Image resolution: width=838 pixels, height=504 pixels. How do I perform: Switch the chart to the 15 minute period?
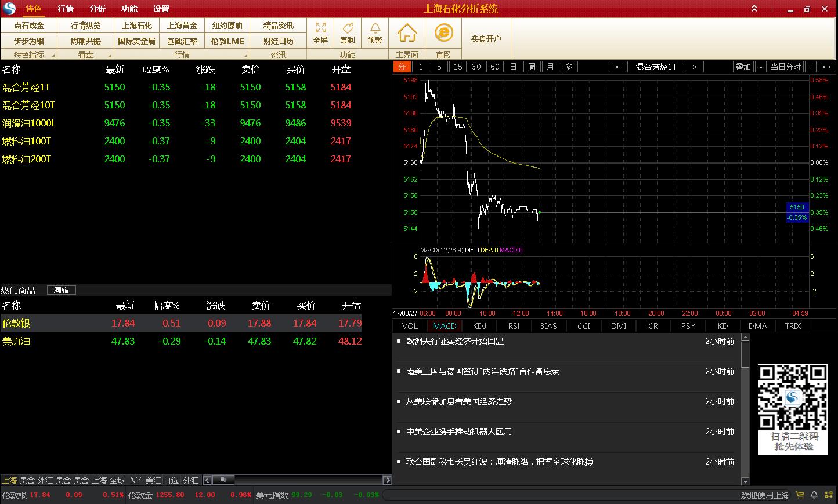click(x=458, y=67)
